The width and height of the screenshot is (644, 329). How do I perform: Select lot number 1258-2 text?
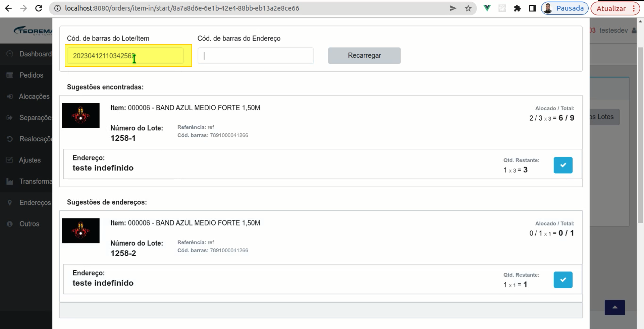click(123, 254)
